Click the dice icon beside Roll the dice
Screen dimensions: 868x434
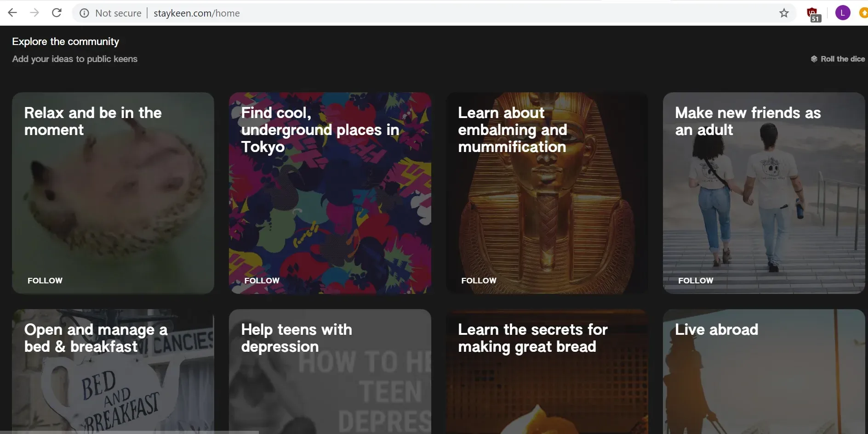814,59
